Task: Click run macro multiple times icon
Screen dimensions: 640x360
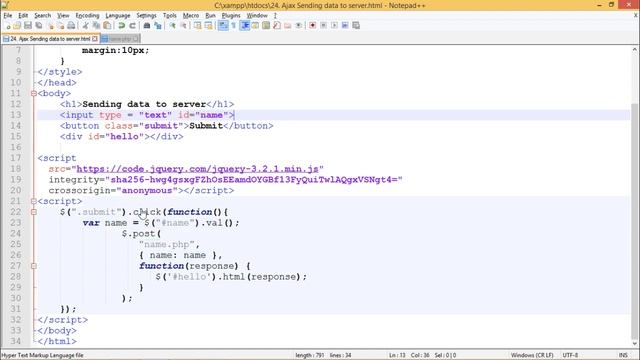Action: point(345,26)
